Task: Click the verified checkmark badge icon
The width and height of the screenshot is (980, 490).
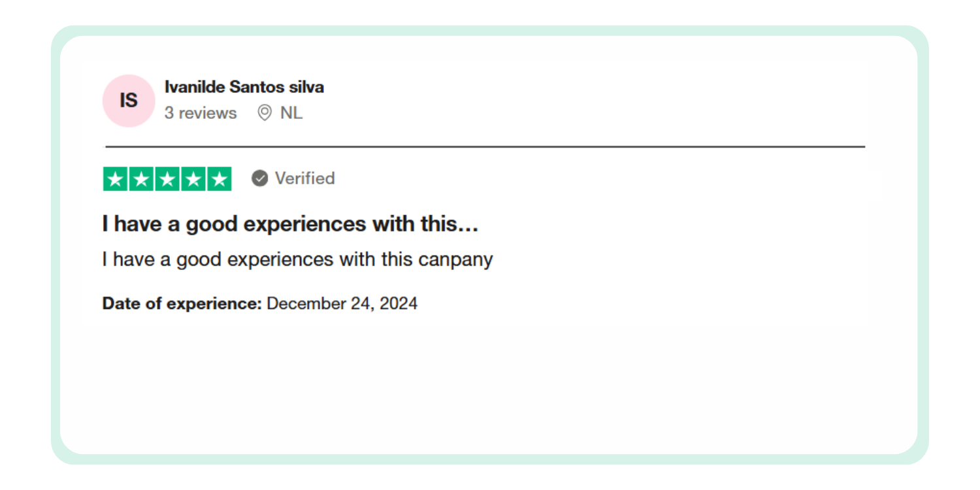Action: pos(260,178)
